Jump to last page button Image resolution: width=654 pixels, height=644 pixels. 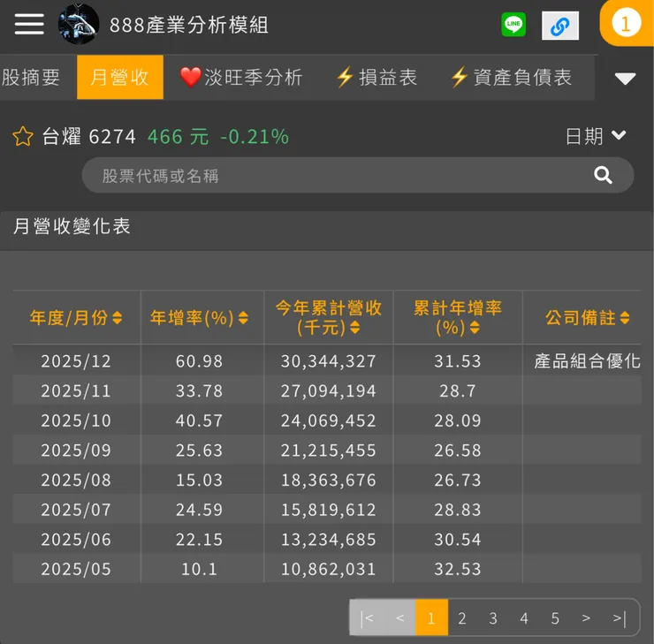tap(620, 618)
